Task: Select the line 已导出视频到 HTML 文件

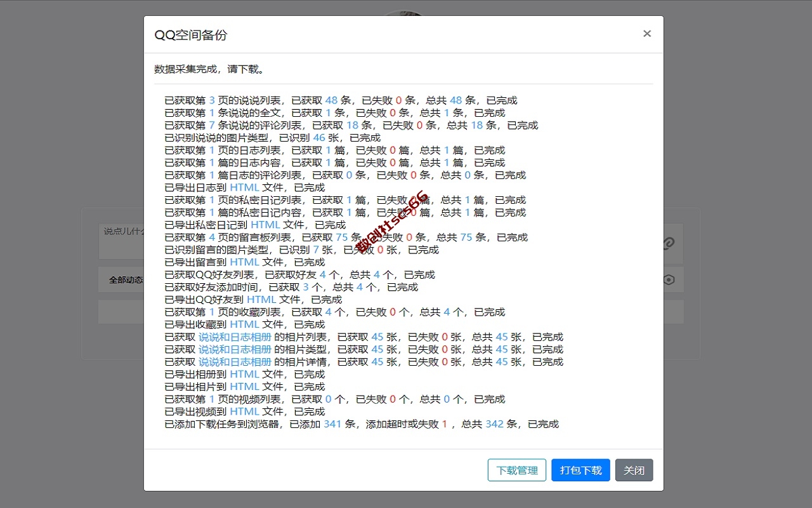Action: (x=244, y=411)
